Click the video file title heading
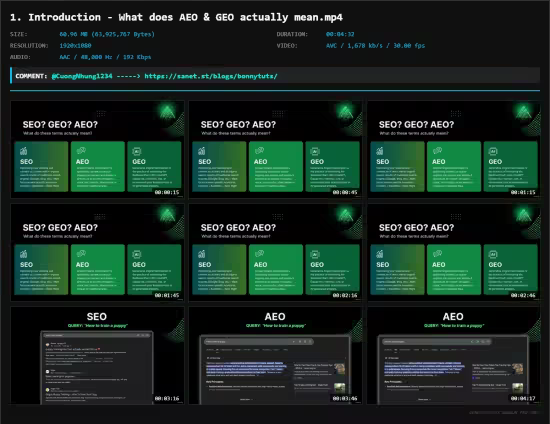 (176, 17)
